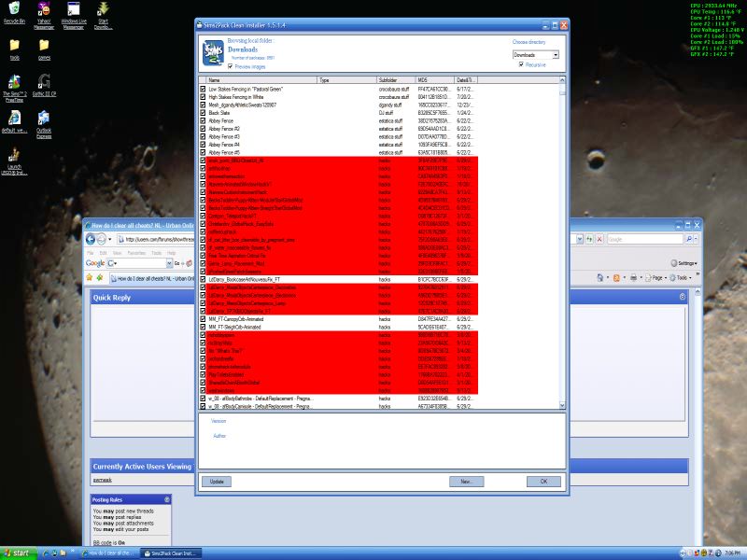Viewport: 747px width, 560px height.
Task: Uncheck the Abbey Fence #2 checkbox
Action: coord(203,129)
